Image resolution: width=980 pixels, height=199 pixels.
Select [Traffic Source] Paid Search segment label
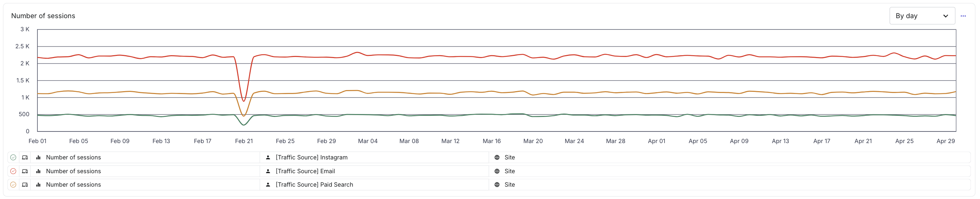tap(314, 184)
